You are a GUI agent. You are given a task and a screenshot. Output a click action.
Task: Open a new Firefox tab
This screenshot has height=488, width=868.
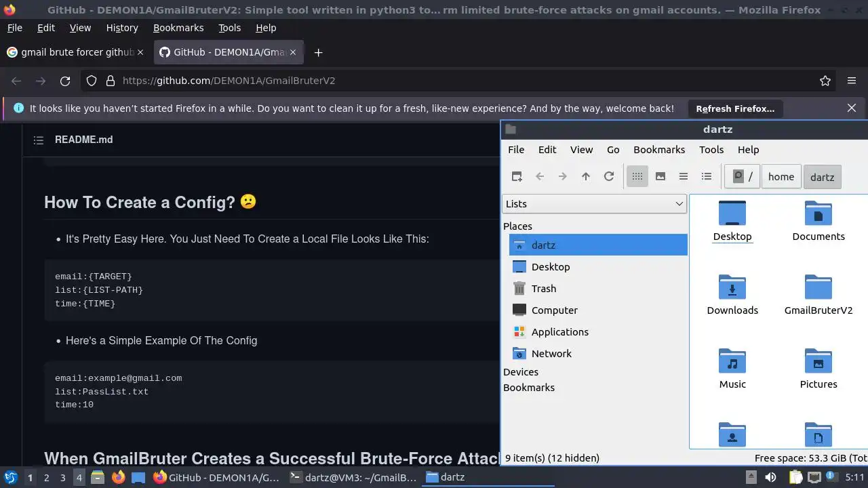pos(318,52)
